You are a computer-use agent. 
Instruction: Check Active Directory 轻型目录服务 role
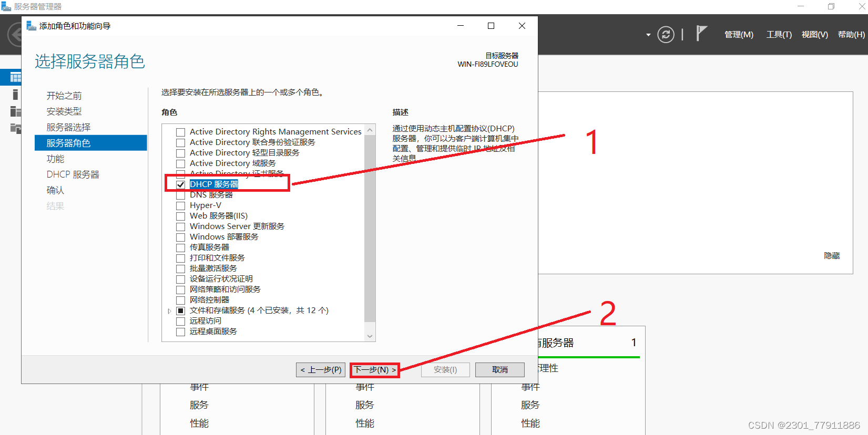[180, 153]
